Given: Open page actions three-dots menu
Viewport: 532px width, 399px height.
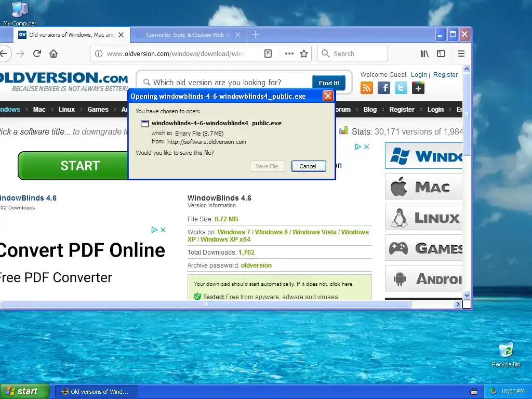Looking at the screenshot, I should tap(289, 54).
